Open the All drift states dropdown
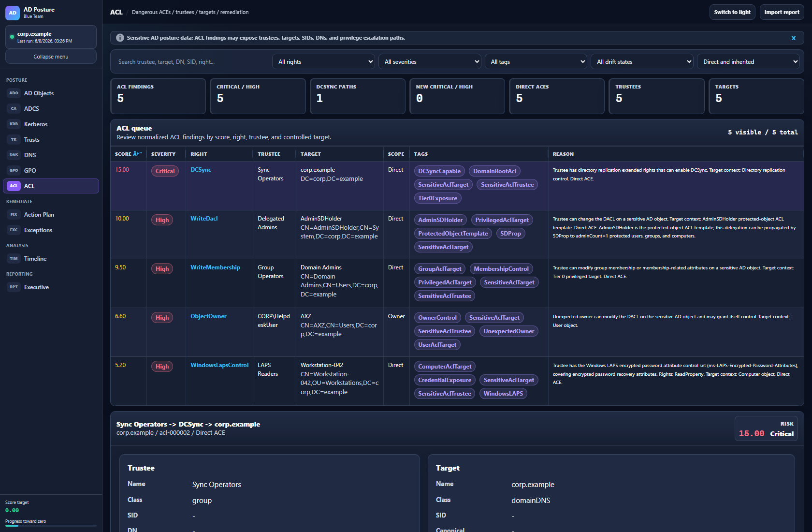The image size is (812, 532). 642,61
